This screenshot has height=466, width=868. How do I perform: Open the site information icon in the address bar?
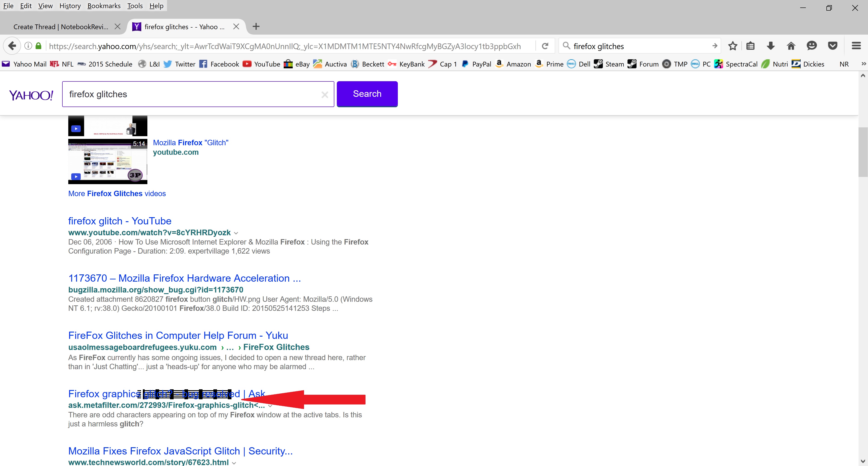28,46
